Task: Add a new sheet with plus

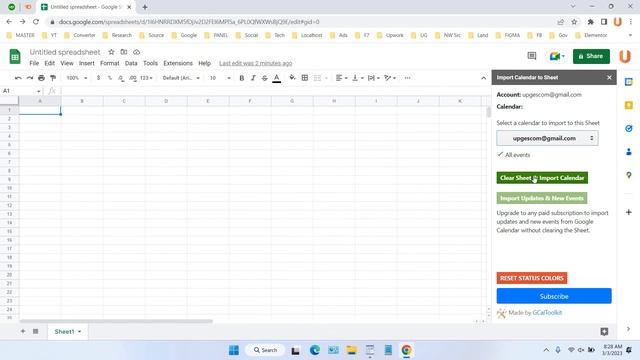Action: coord(23,331)
